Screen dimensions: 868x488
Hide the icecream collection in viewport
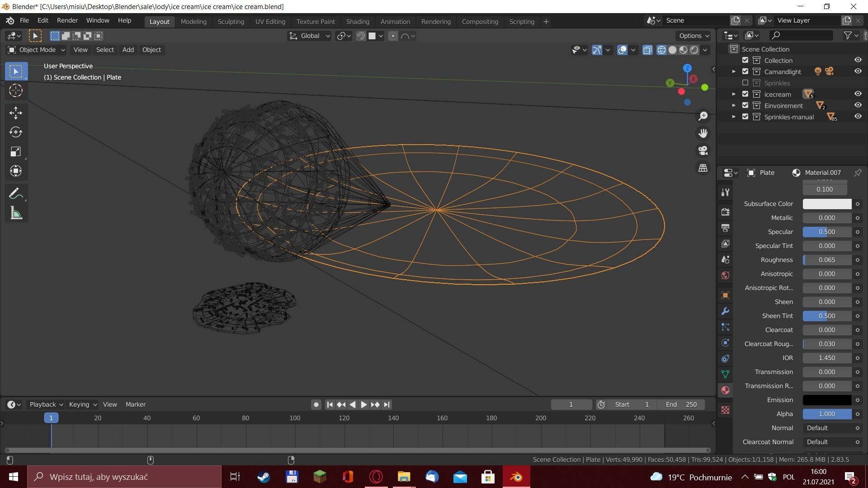click(x=858, y=94)
